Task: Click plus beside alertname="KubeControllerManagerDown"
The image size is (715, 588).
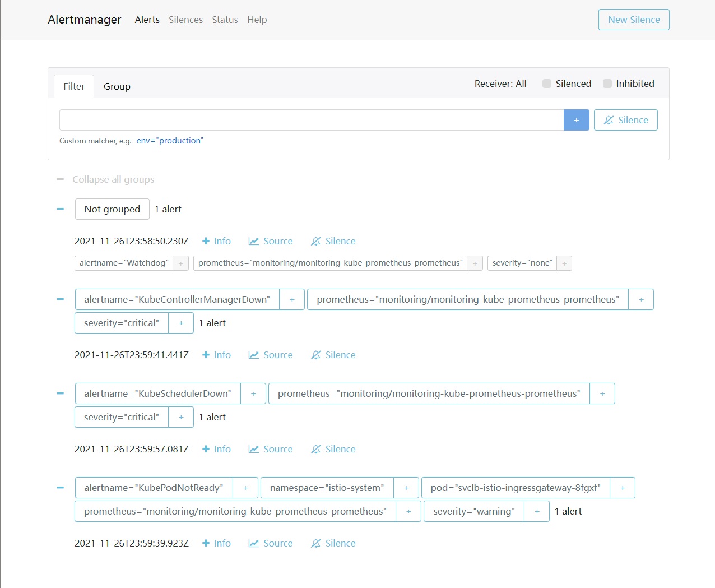Action: [292, 299]
